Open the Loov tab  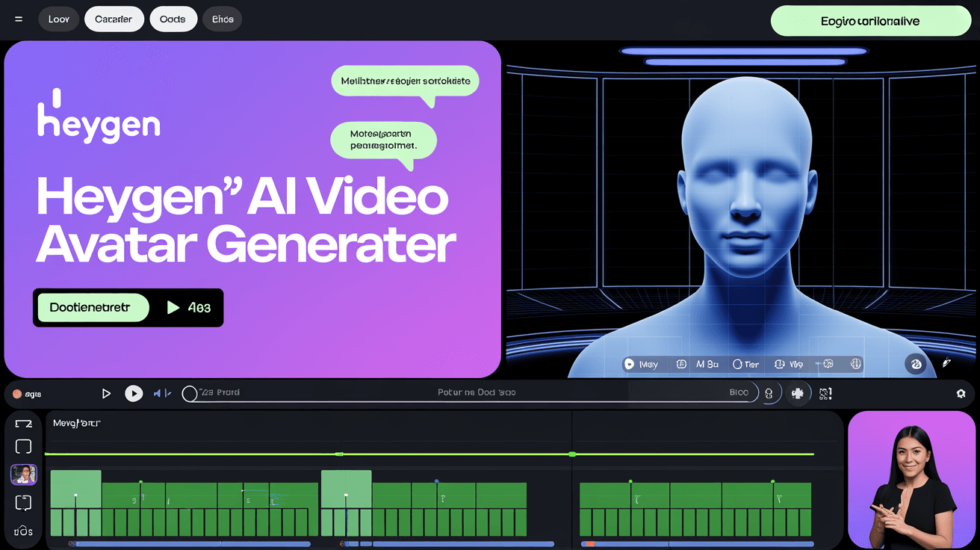point(58,19)
